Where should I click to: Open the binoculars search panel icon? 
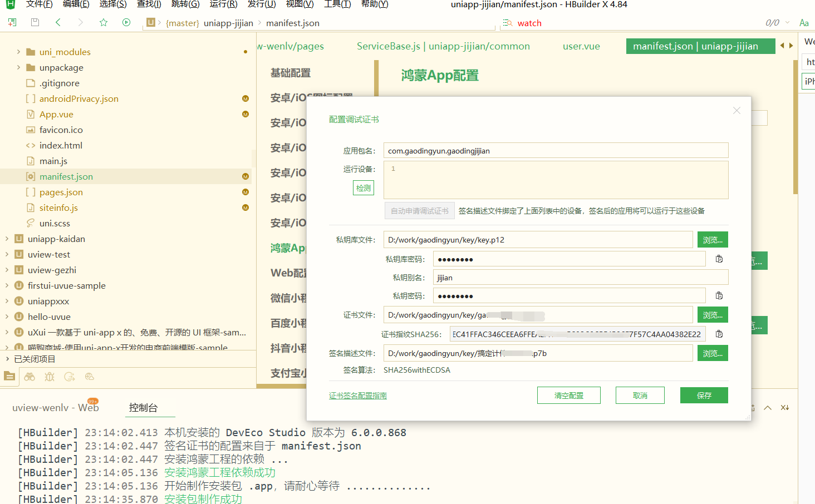tap(30, 377)
